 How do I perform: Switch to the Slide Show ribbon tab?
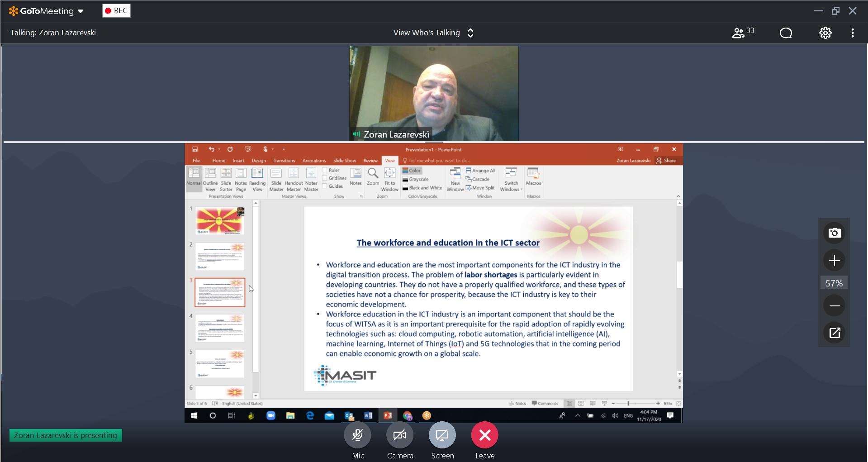[x=345, y=161]
